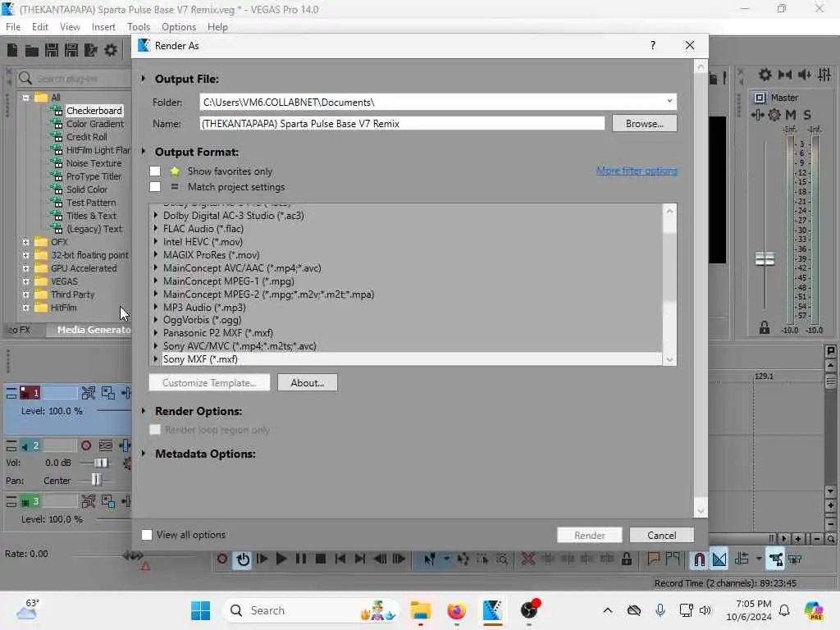Click the mixer Dim Output speaker icon
Screen dimensions: 840x630
click(x=804, y=75)
